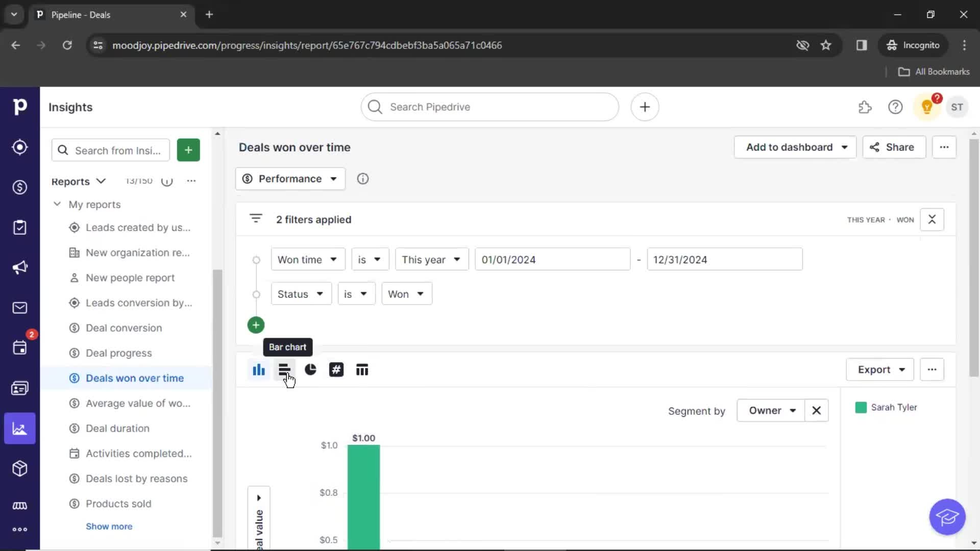
Task: Collapse My reports tree
Action: tap(57, 204)
